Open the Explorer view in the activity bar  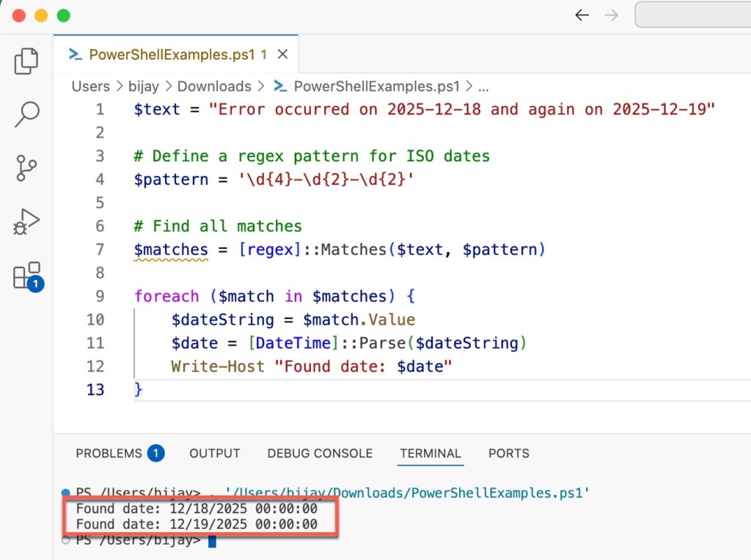26,62
